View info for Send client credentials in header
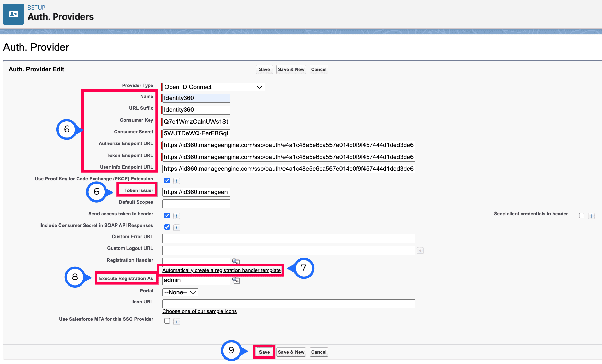Image resolution: width=602 pixels, height=364 pixels. pos(591,216)
